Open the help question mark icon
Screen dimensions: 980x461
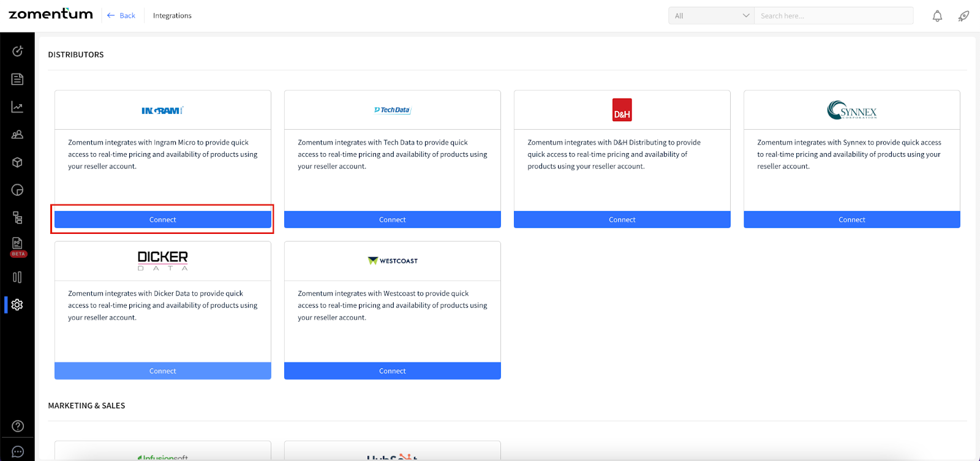(x=18, y=426)
